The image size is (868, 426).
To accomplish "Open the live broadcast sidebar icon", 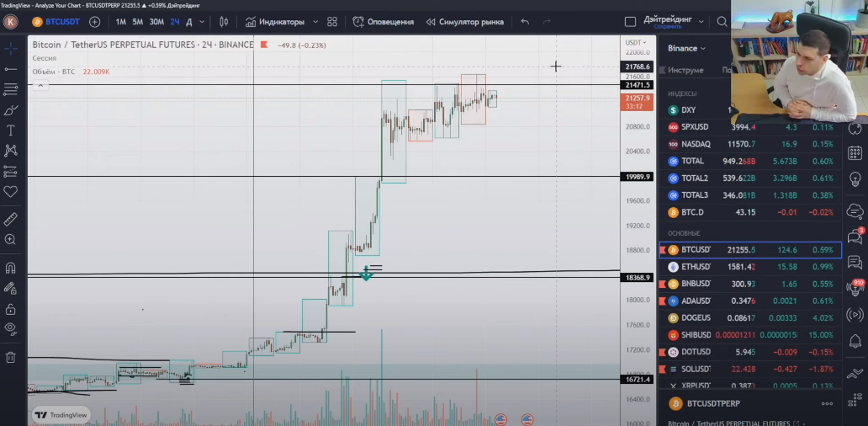I will [x=855, y=315].
